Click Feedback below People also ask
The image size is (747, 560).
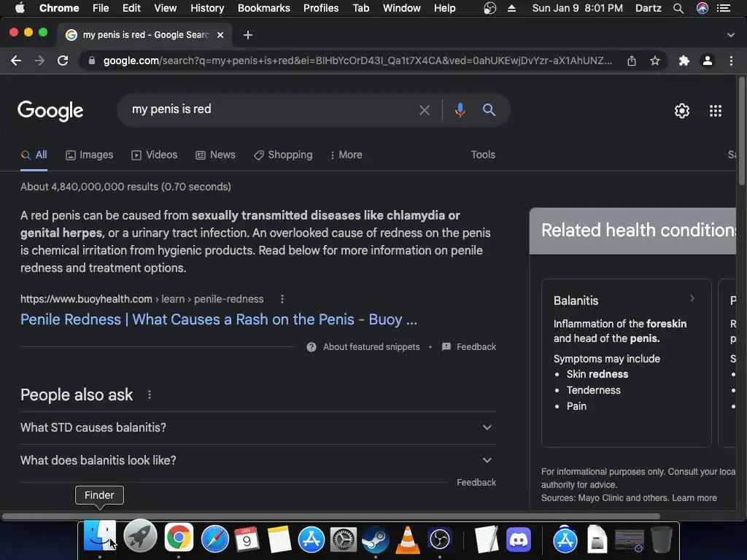click(x=476, y=483)
